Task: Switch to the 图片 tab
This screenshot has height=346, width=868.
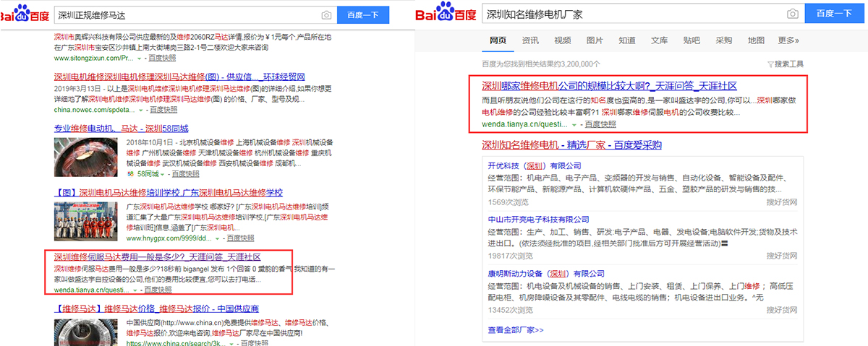Action: pos(595,40)
